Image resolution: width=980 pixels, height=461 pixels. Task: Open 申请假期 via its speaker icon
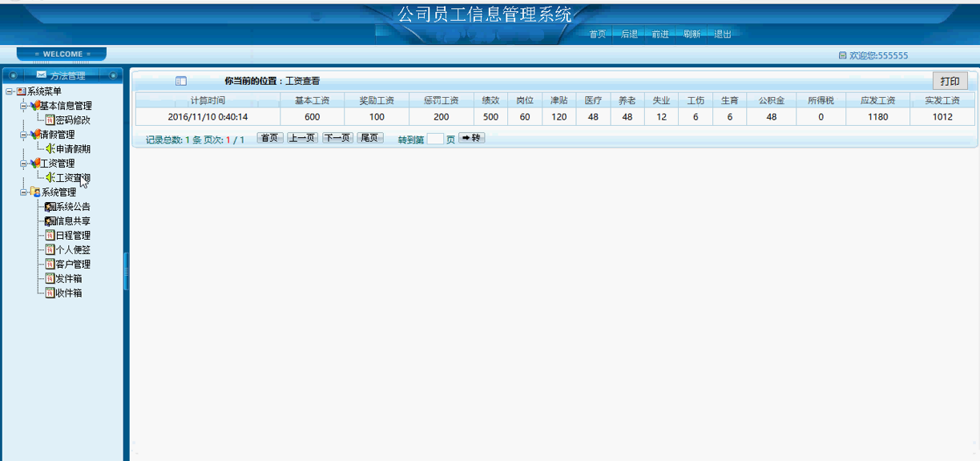50,149
